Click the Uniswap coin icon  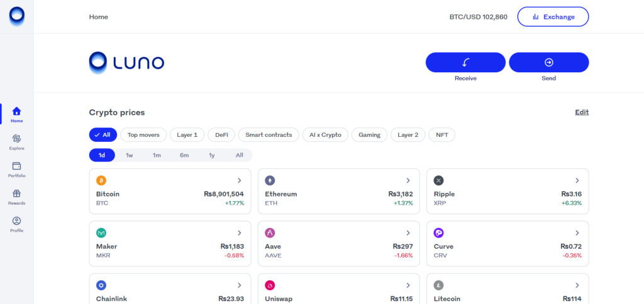270,286
